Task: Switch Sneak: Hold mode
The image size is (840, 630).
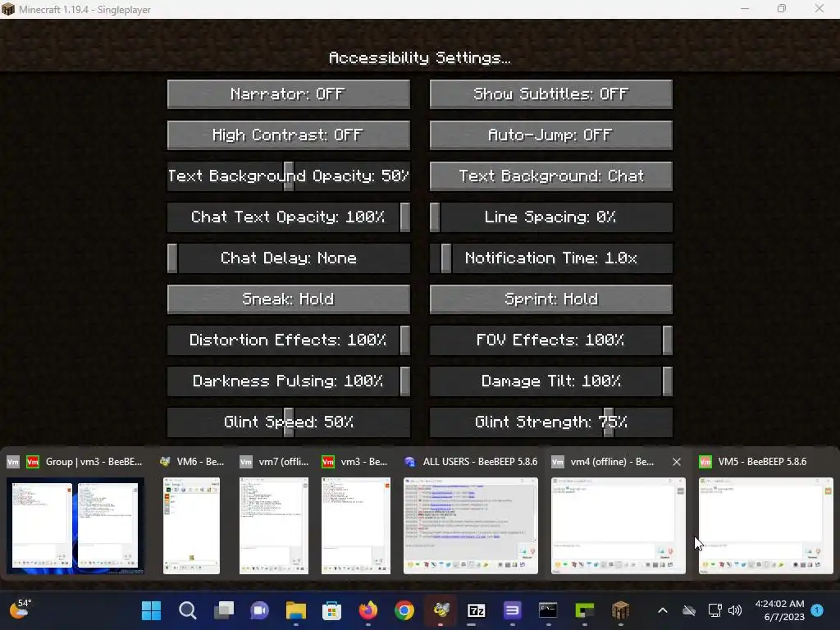Action: [288, 299]
